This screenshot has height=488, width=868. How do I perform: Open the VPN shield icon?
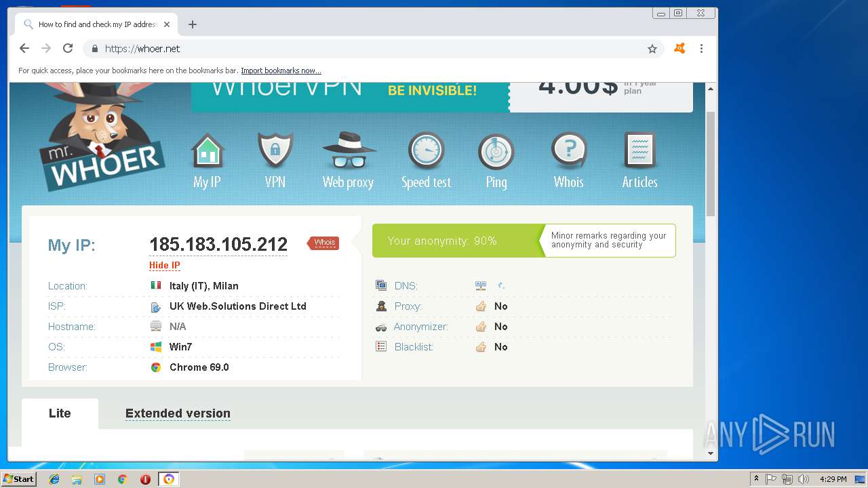(275, 150)
